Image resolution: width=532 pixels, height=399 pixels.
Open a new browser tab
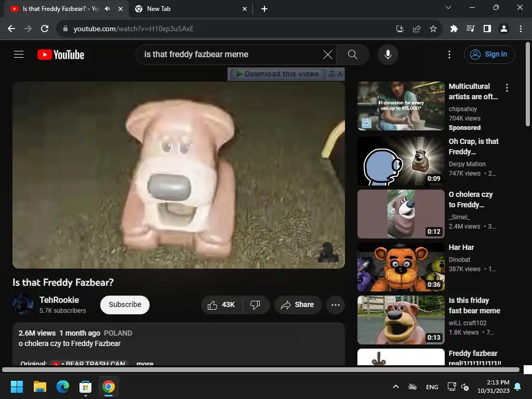click(x=264, y=9)
